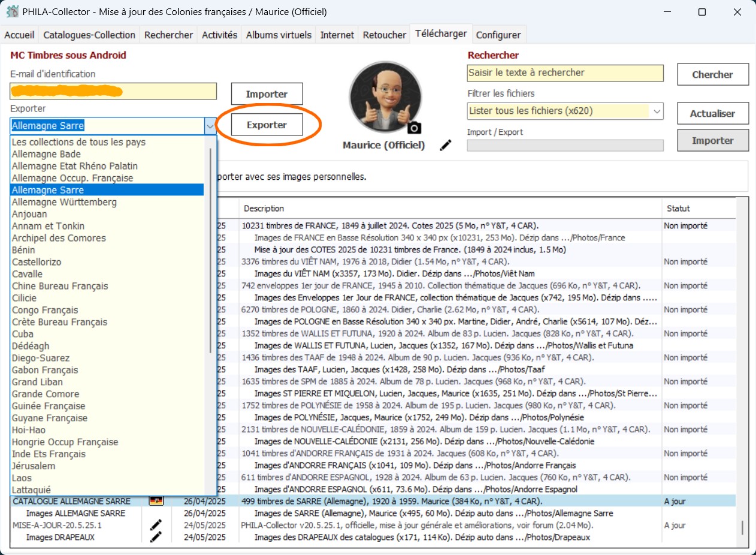
Task: Select the Retoucher tab
Action: [385, 35]
